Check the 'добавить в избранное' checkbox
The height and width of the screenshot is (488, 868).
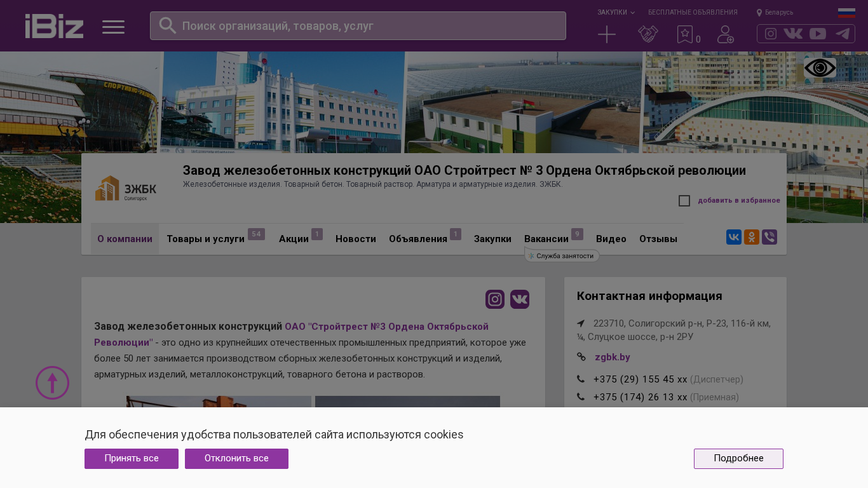684,201
